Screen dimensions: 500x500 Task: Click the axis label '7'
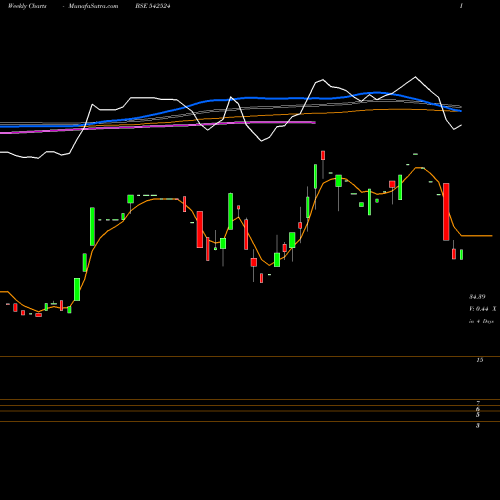478,403
